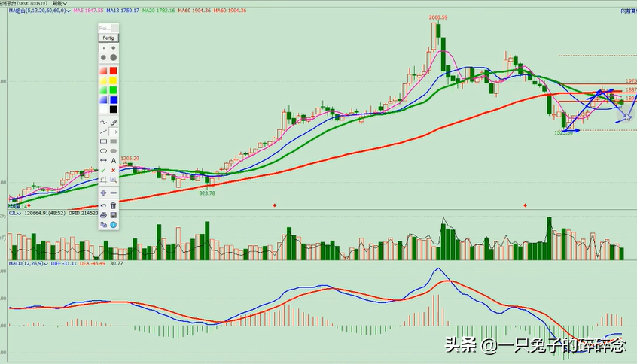Pick the black pen color
Screen dimensions: 637x364
tap(114, 110)
